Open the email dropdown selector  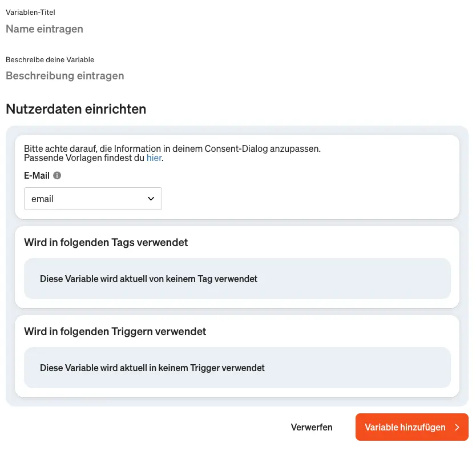[x=93, y=199]
